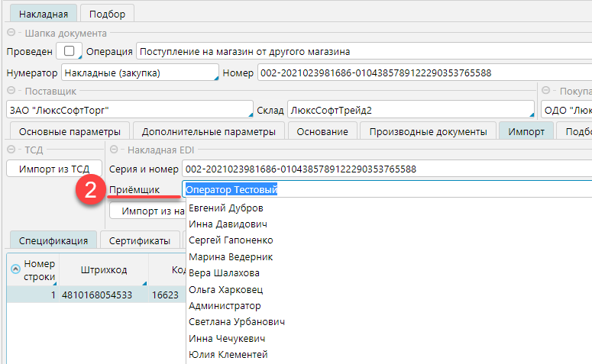Viewport: 592px width, 364px height.
Task: Collapse the Накладная EDI section
Action: pyautogui.click(x=115, y=150)
